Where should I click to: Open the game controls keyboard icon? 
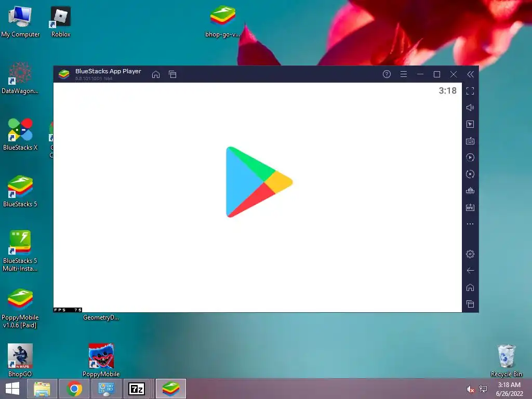(470, 141)
